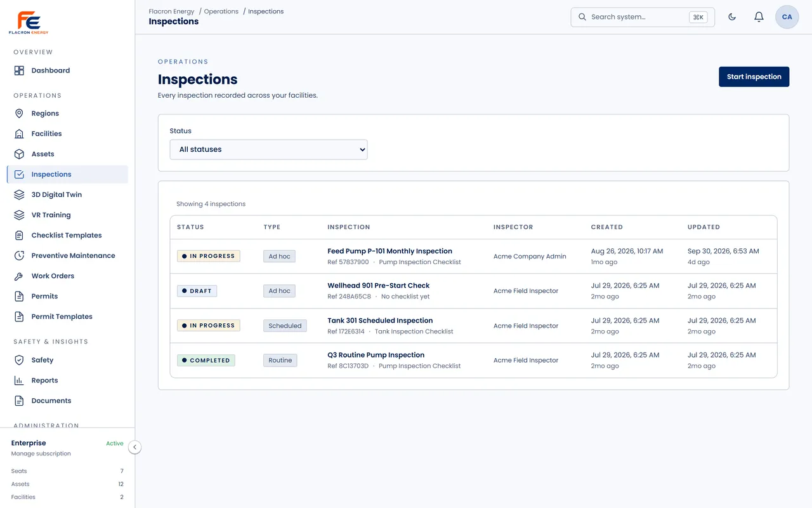Click Operations breadcrumb

click(x=221, y=11)
